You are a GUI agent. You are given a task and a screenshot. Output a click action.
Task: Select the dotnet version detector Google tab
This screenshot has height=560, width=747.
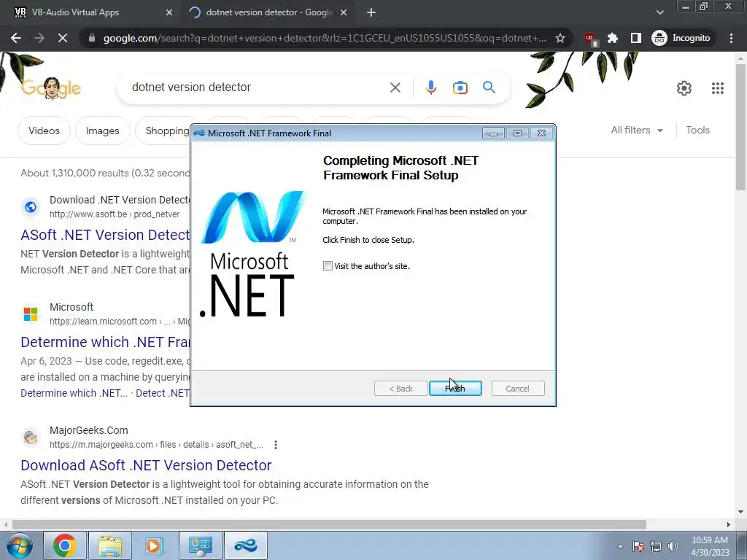[x=268, y=12]
